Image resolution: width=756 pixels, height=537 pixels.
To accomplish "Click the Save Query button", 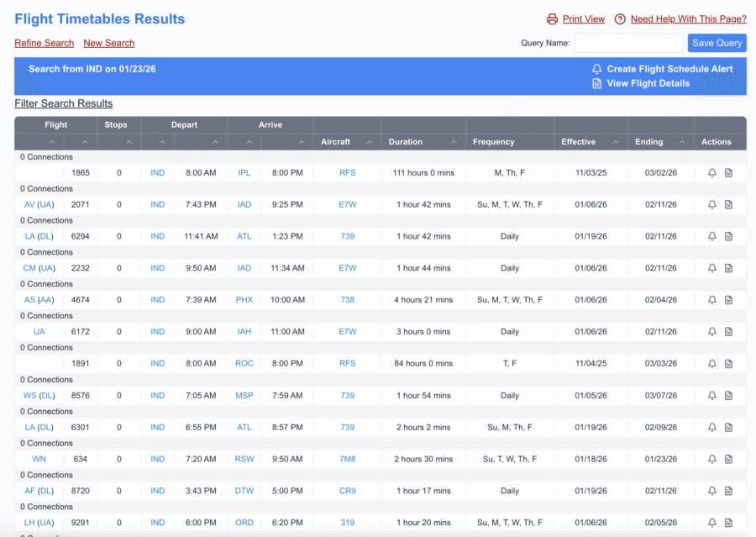I will point(717,43).
